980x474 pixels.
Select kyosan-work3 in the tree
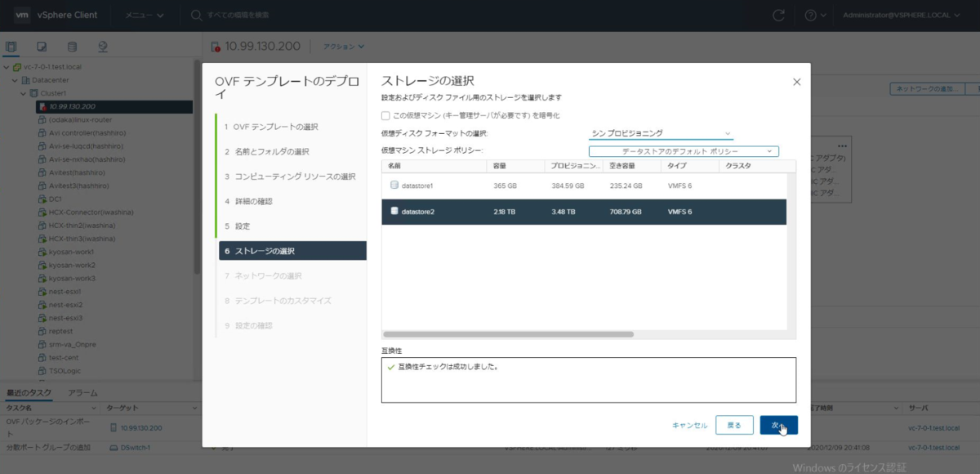[72, 278]
